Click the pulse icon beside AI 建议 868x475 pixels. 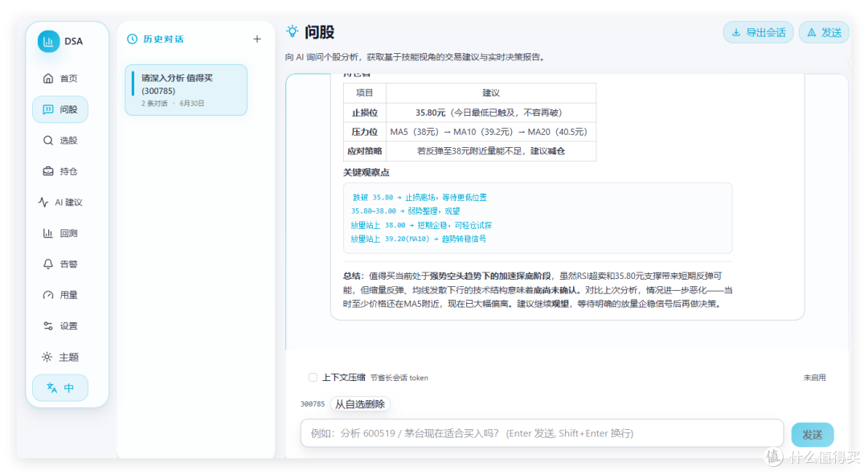coord(43,203)
